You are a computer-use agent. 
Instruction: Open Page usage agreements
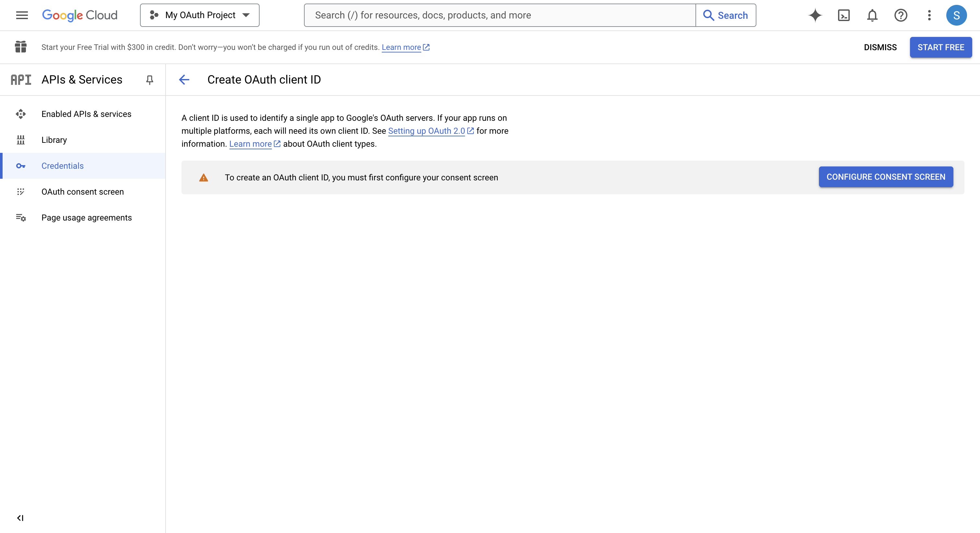[x=86, y=218]
